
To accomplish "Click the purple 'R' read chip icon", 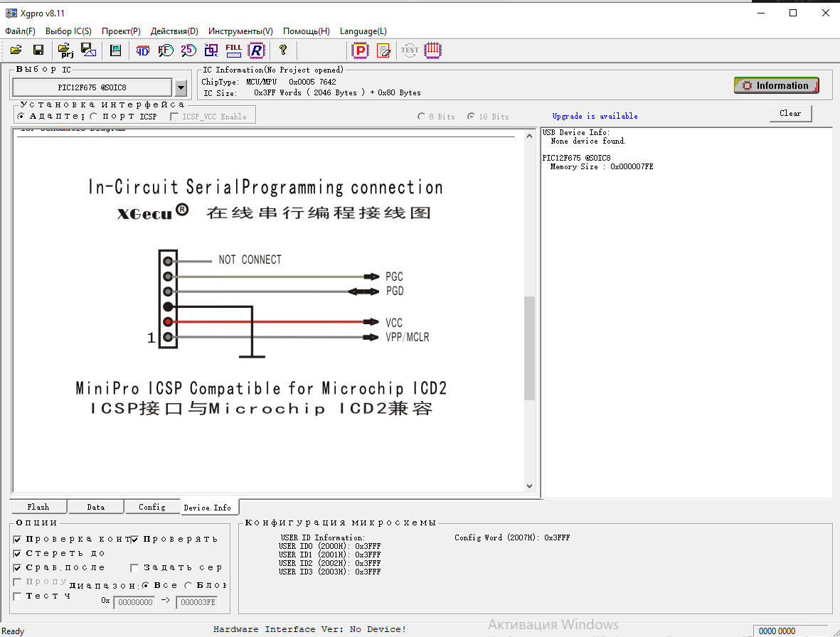I will 256,50.
